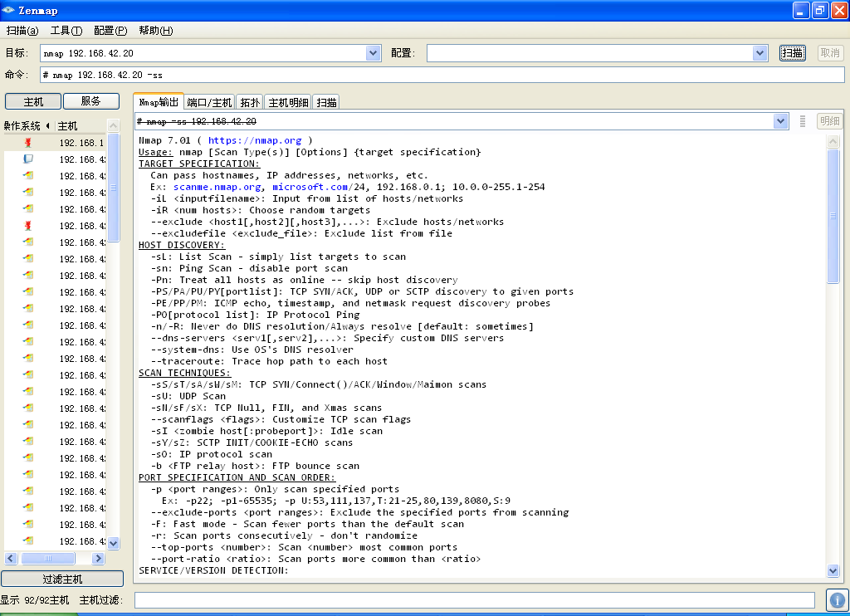Switch to the 拓扑 tab

pyautogui.click(x=250, y=102)
